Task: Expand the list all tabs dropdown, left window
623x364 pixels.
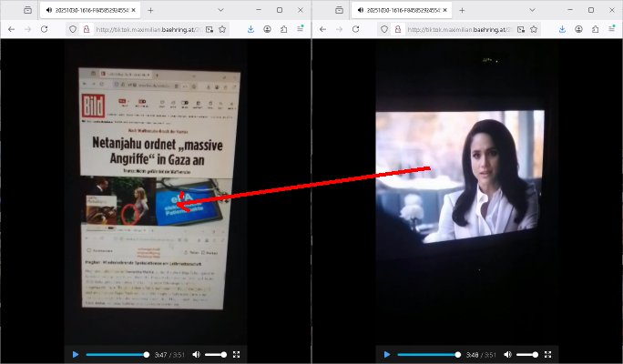Action: pos(221,9)
